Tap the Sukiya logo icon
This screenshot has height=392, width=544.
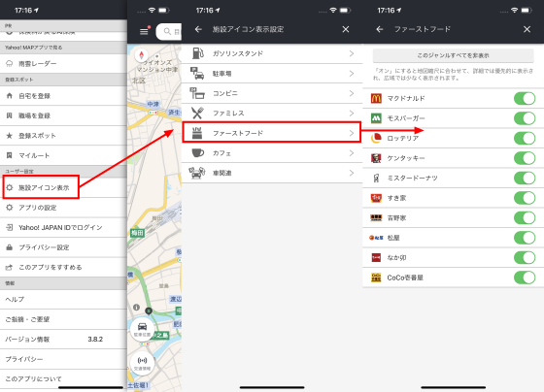point(376,198)
